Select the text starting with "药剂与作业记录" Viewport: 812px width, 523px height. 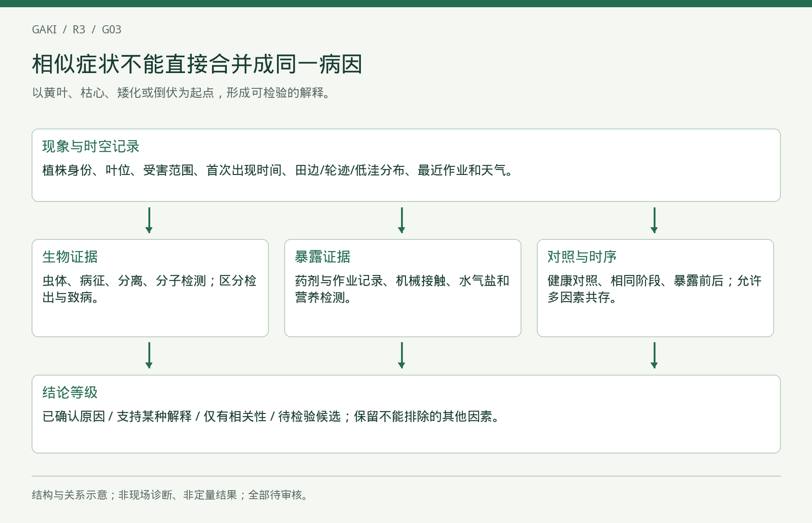tap(402, 289)
